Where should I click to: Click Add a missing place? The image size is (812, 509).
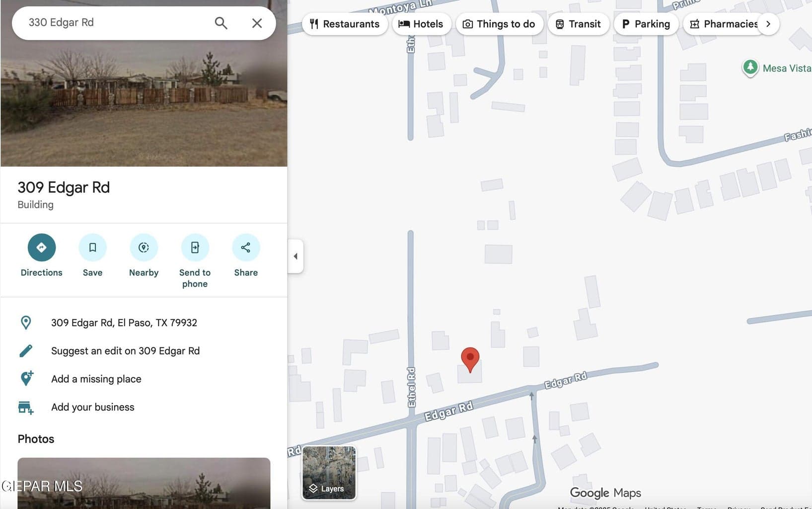point(96,379)
